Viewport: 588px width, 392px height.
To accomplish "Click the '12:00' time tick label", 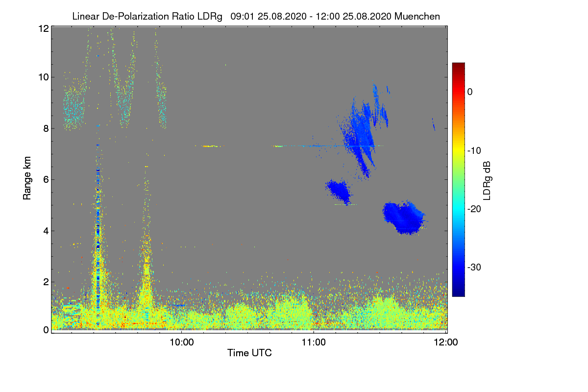I will click(446, 342).
